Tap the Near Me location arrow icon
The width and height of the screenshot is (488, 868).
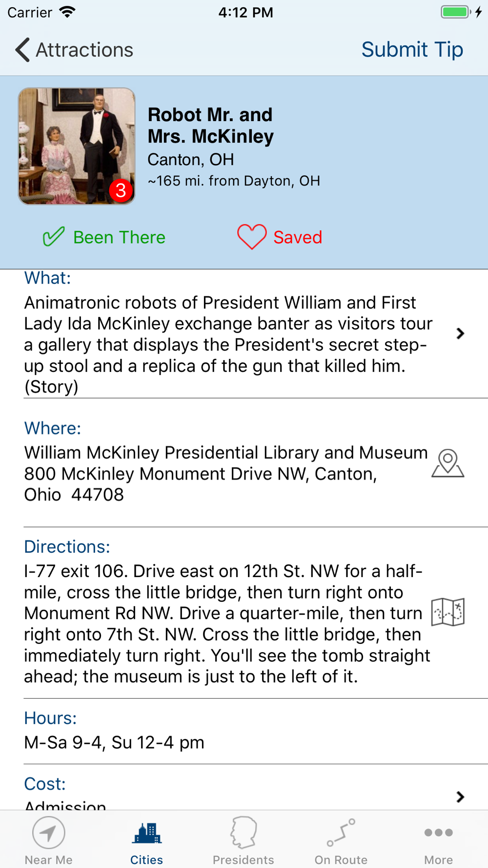click(49, 832)
